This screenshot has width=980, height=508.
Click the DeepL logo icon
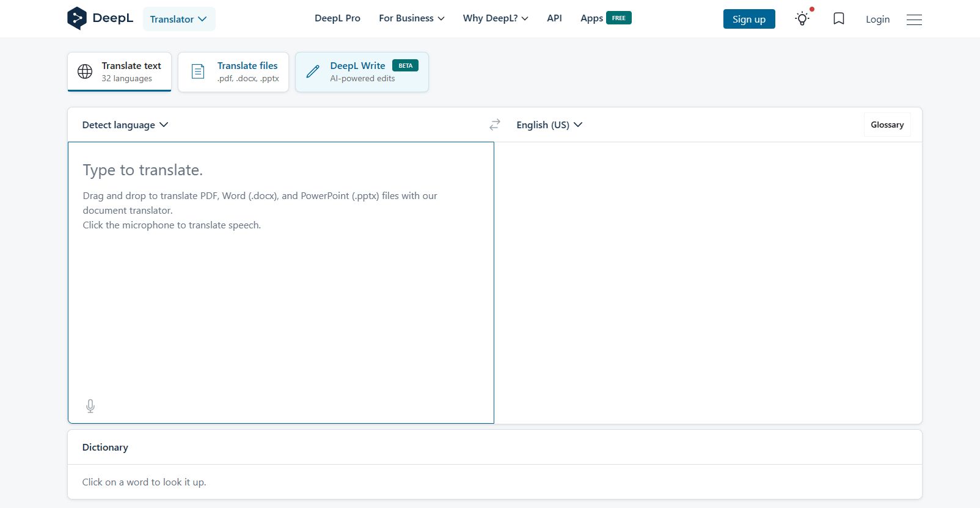(77, 18)
